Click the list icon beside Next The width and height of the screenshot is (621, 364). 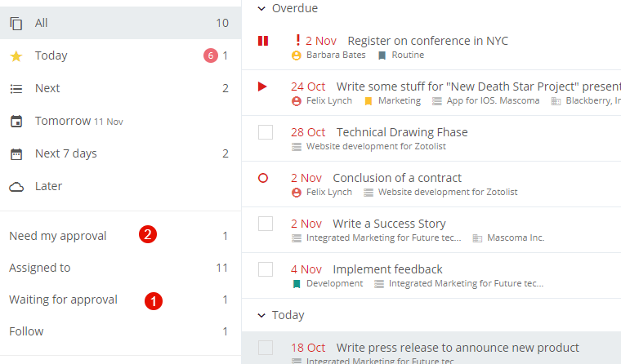pyautogui.click(x=16, y=89)
